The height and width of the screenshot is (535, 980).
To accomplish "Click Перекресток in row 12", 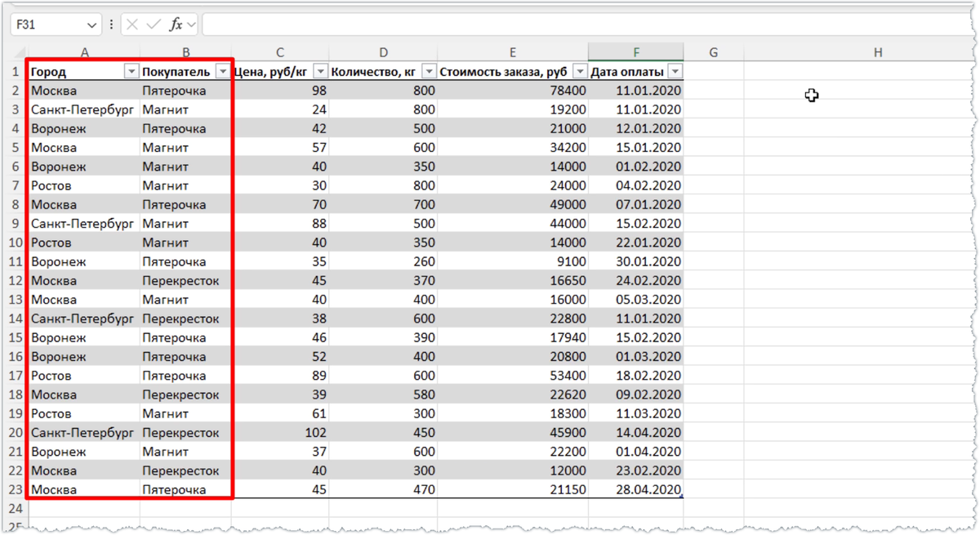I will (x=185, y=280).
